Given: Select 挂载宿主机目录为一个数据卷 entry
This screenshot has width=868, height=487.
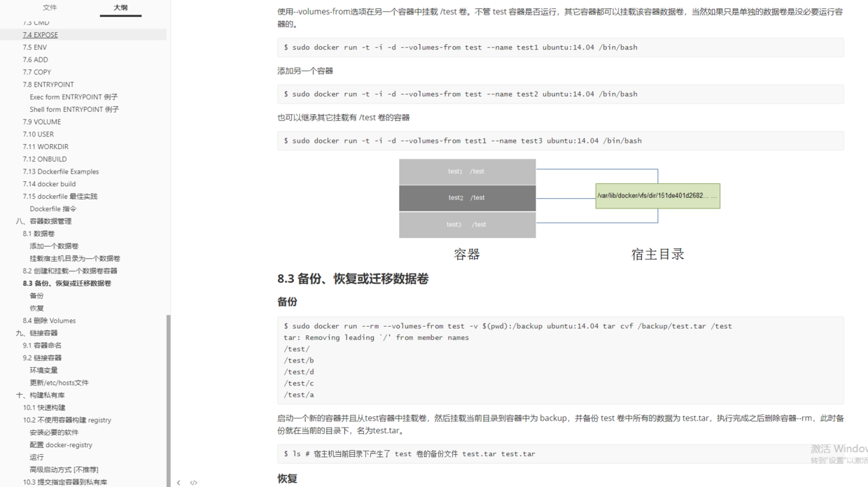Looking at the screenshot, I should pyautogui.click(x=75, y=259).
